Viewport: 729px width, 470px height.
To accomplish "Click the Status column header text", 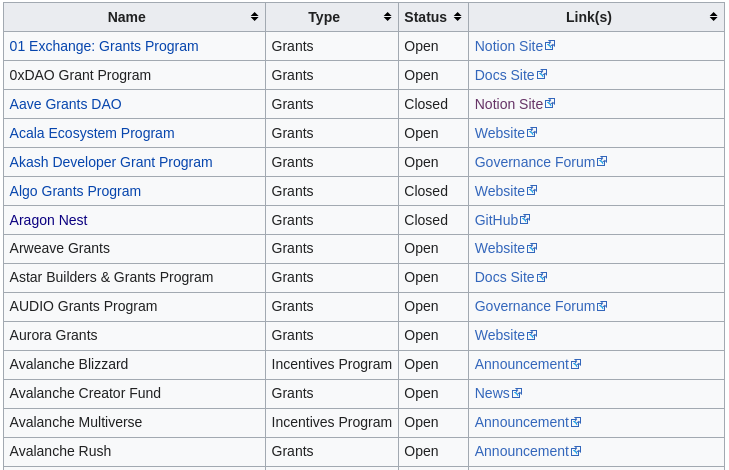I will 425,17.
